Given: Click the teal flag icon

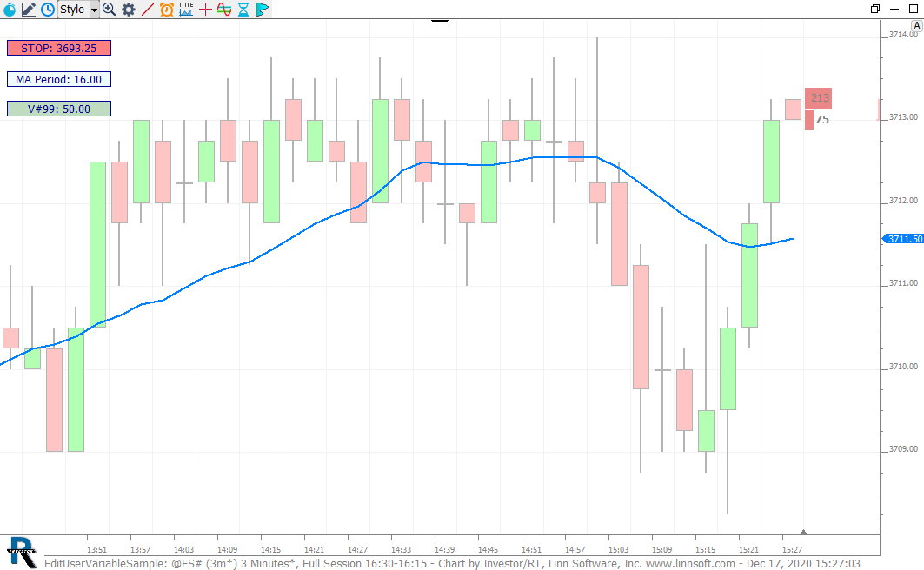Looking at the screenshot, I should 263,9.
